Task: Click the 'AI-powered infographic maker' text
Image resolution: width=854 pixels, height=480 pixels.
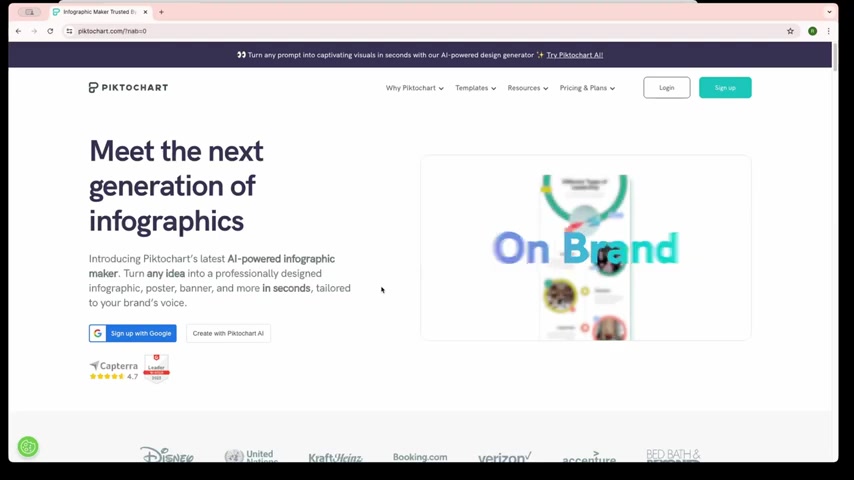Action: click(x=212, y=266)
